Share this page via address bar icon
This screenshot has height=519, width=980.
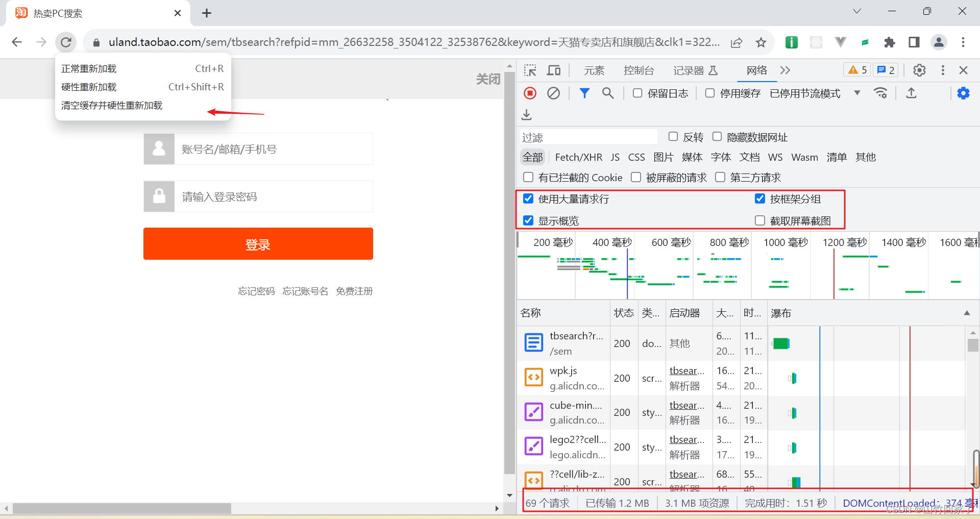coord(737,42)
